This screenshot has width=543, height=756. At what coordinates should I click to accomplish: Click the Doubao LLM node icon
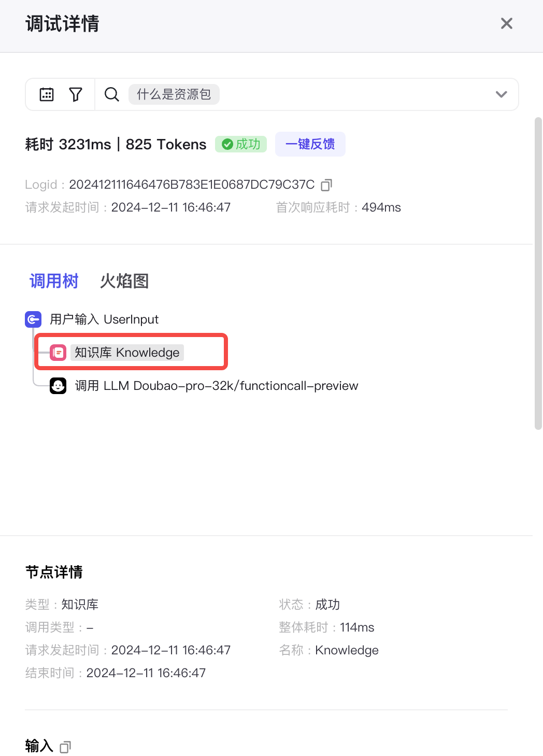tap(58, 386)
